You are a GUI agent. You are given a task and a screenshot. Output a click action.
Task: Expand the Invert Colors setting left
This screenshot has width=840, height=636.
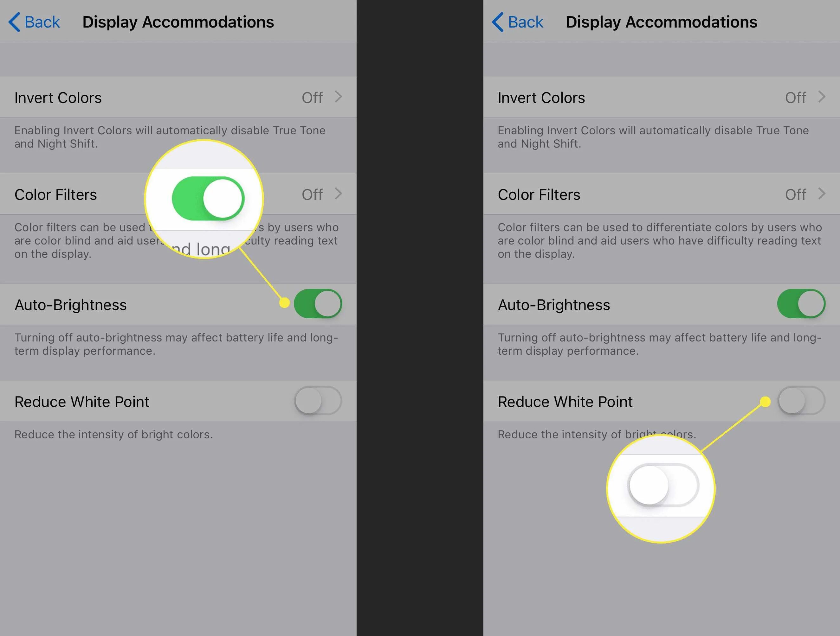pos(338,97)
